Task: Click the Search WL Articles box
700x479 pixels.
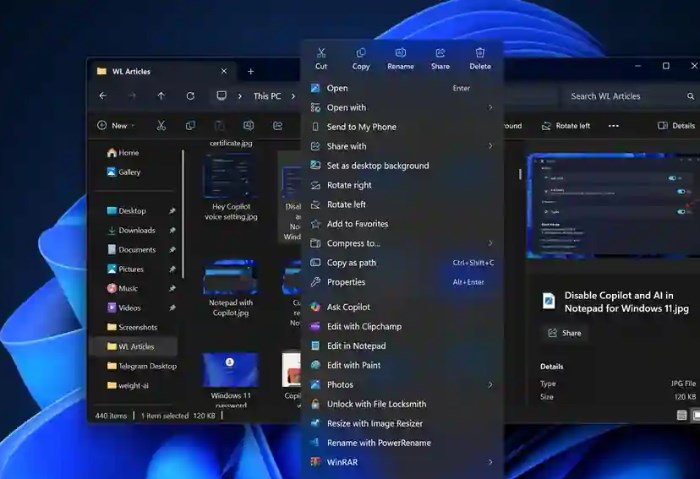Action: click(625, 96)
